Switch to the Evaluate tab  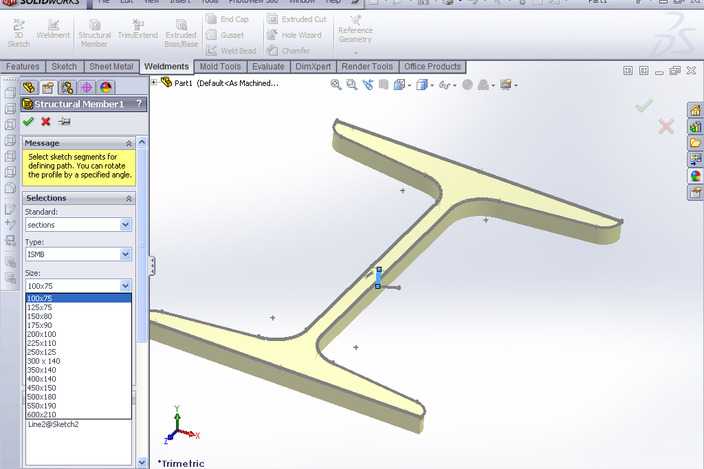268,66
